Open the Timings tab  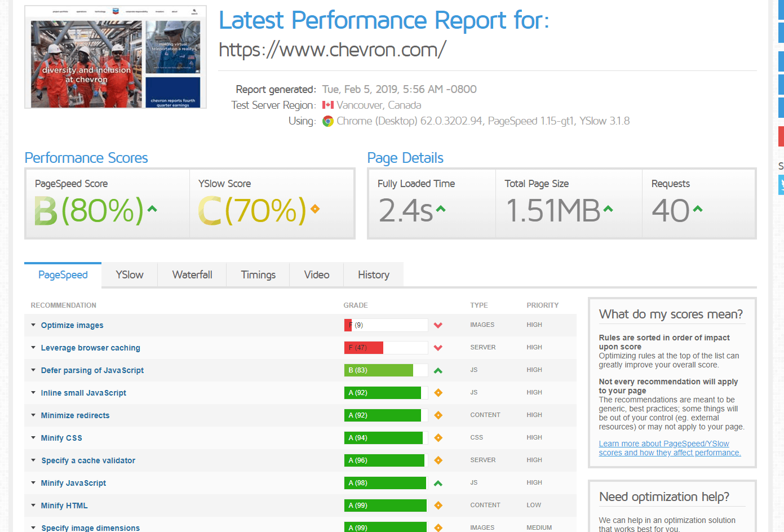tap(258, 274)
